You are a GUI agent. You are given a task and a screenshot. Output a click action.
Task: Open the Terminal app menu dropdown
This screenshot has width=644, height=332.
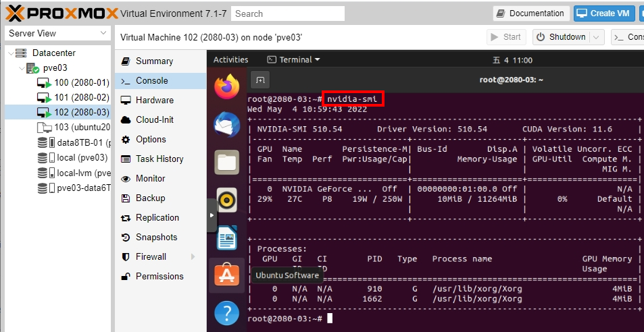pos(294,60)
